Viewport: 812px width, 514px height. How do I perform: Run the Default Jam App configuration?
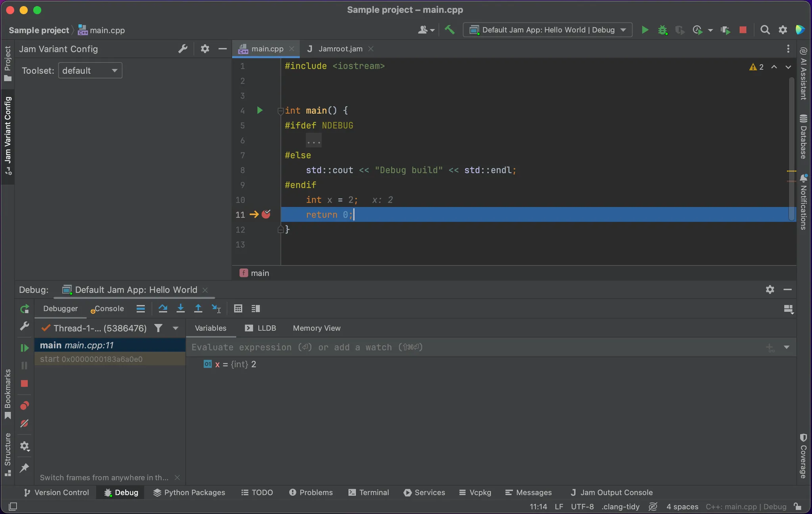[x=645, y=30]
